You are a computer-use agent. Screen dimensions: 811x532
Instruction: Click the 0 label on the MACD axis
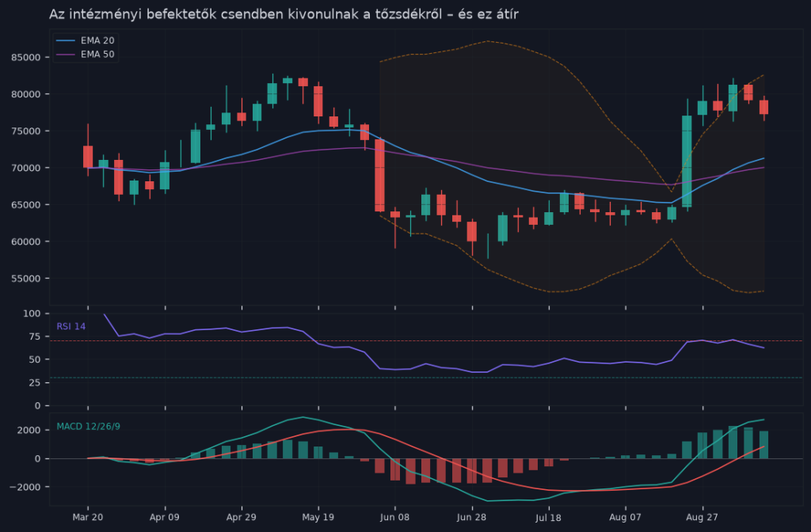coord(38,458)
